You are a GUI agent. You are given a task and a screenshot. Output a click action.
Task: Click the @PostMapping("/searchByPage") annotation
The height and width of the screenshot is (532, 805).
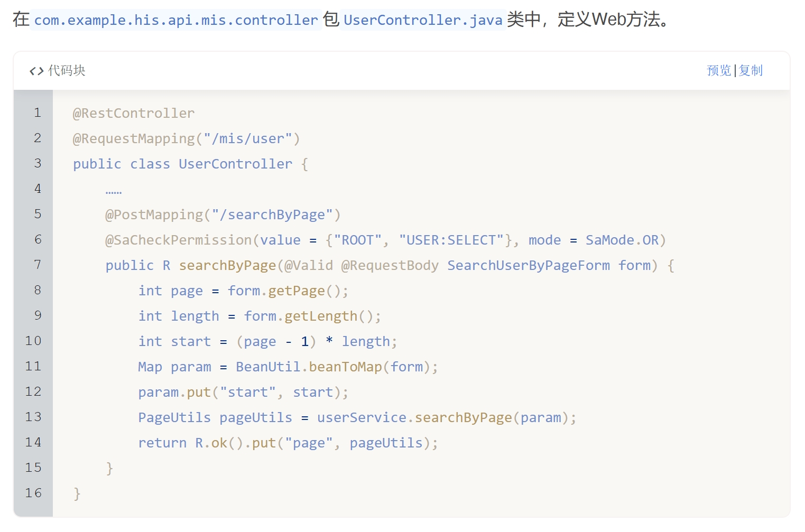point(223,214)
